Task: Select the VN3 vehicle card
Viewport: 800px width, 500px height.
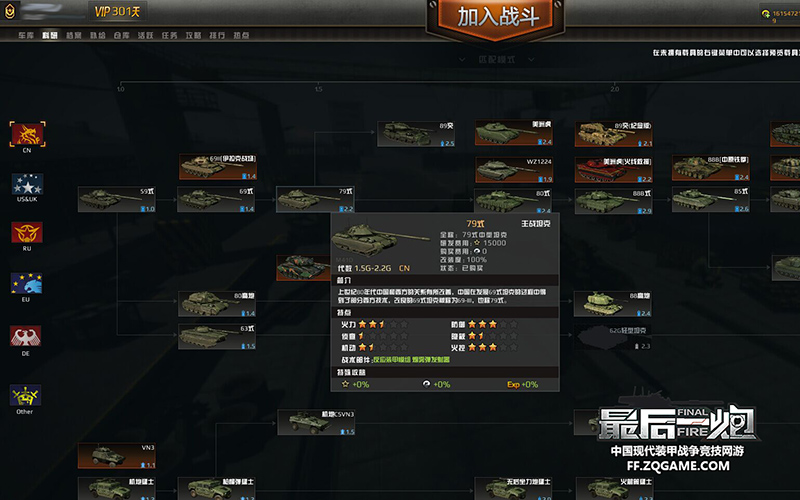Action: (x=117, y=456)
